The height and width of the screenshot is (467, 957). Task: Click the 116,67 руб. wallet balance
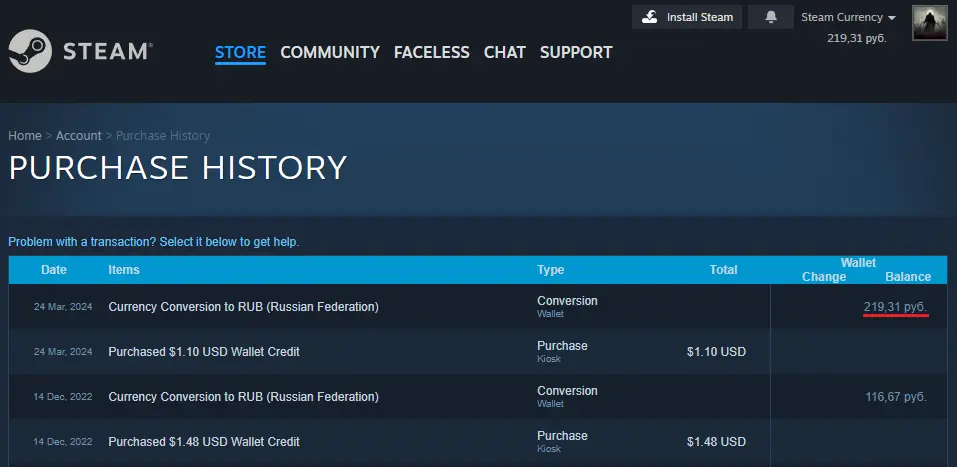point(895,397)
